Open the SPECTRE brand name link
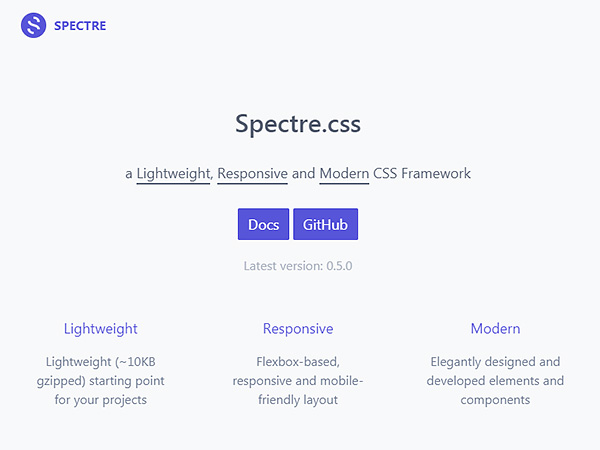The image size is (600, 450). (x=80, y=26)
